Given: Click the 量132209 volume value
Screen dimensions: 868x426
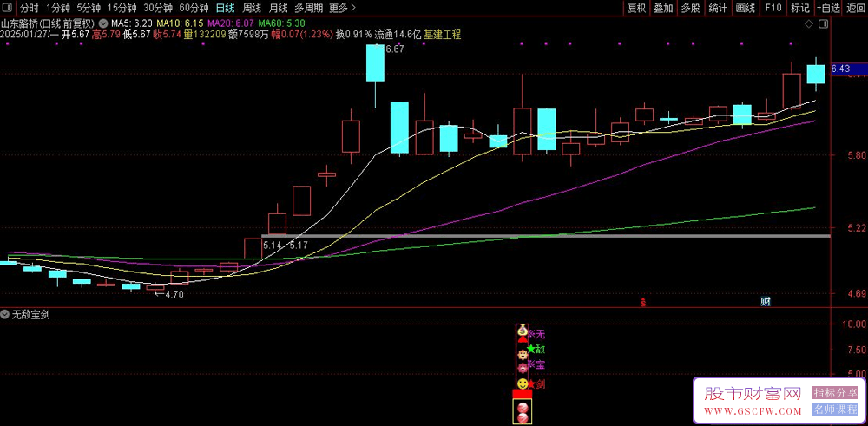Looking at the screenshot, I should [x=205, y=35].
